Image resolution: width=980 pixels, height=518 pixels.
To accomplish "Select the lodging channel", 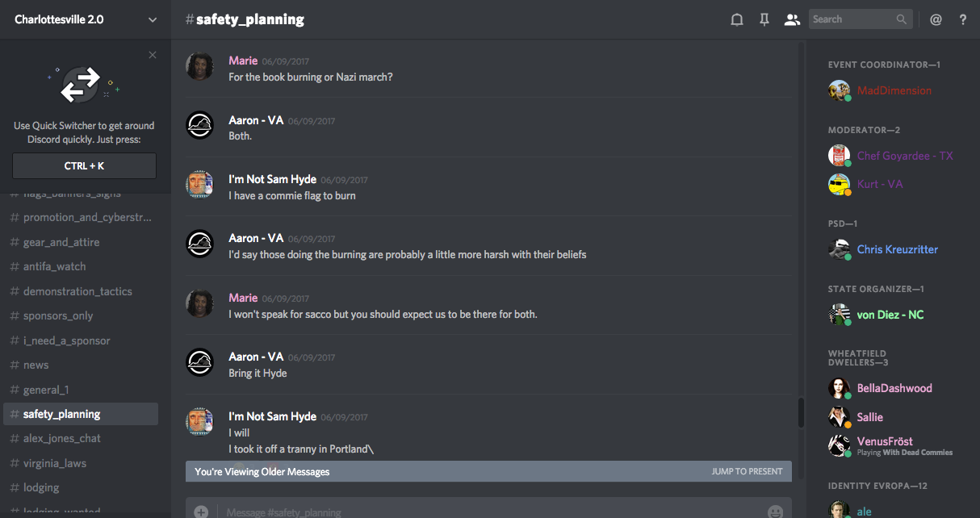I will click(40, 487).
